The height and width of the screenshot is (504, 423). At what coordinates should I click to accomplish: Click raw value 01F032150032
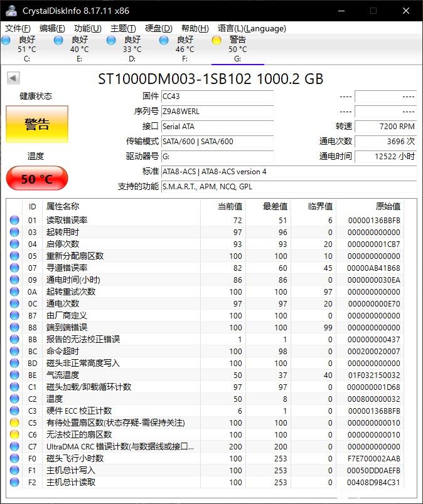(x=374, y=375)
